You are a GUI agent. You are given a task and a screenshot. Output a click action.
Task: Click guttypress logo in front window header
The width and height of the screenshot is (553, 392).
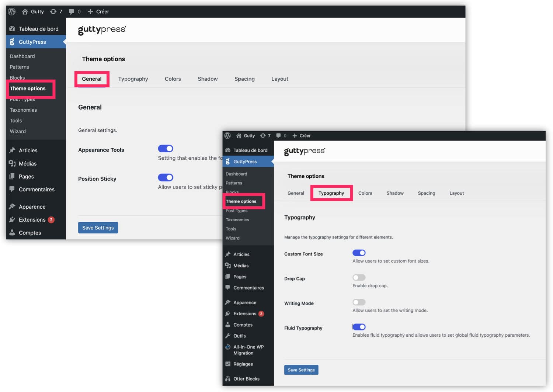[305, 151]
